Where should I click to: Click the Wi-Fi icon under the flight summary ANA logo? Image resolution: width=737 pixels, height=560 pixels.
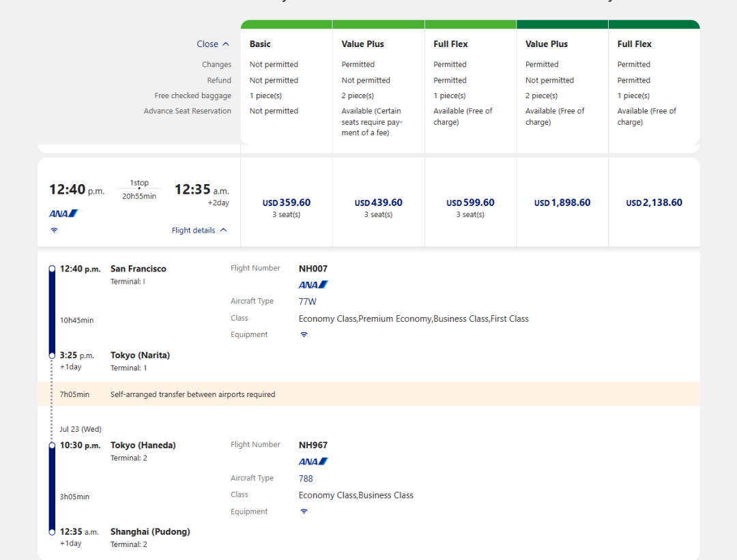click(54, 231)
